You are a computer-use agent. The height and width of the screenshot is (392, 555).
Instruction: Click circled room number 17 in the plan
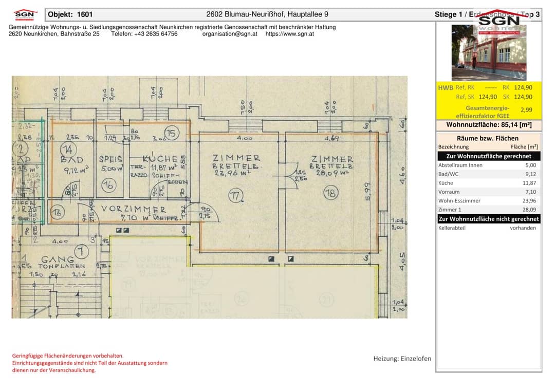[235, 196]
